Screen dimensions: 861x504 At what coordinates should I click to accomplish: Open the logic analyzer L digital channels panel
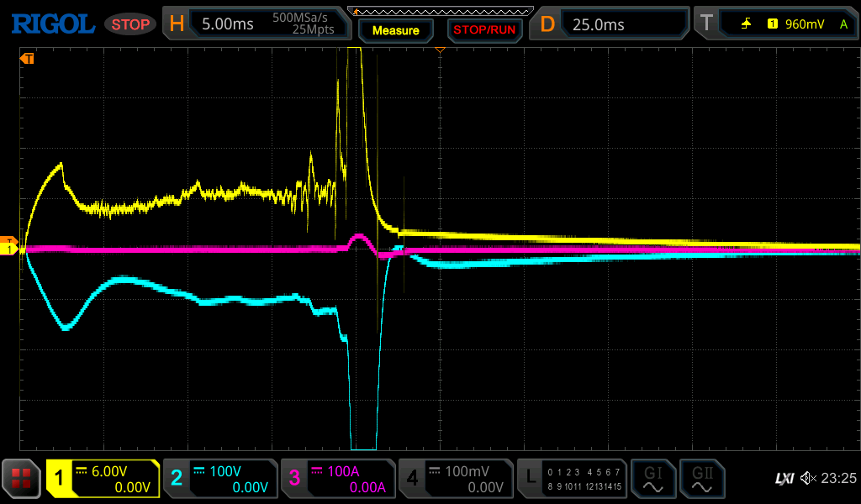pos(572,478)
